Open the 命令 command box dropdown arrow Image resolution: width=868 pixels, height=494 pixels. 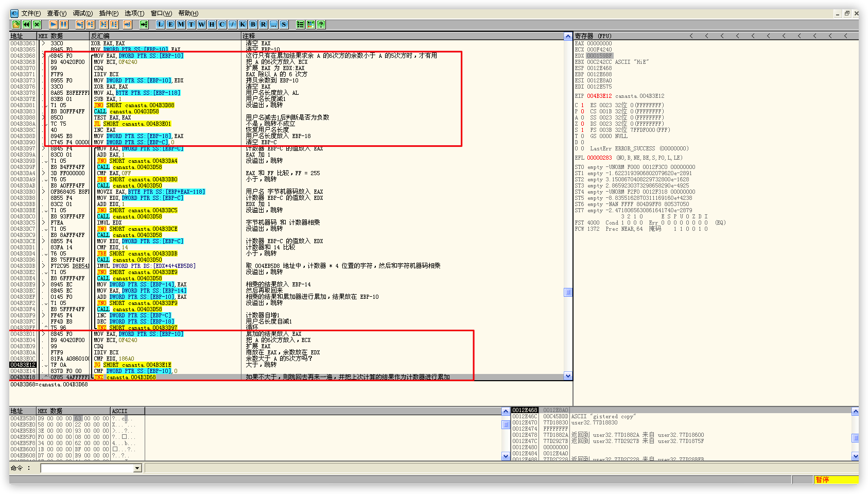[x=137, y=468]
